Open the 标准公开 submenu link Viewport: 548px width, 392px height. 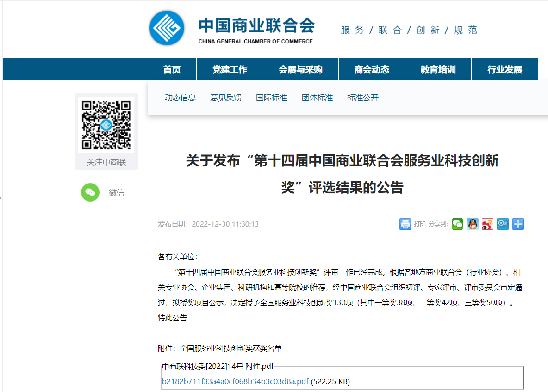(363, 98)
